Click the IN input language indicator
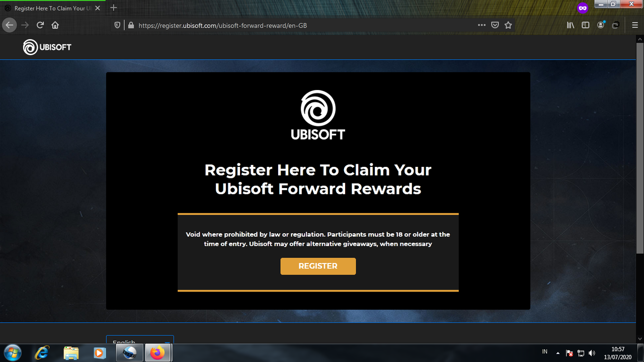 pos(545,351)
